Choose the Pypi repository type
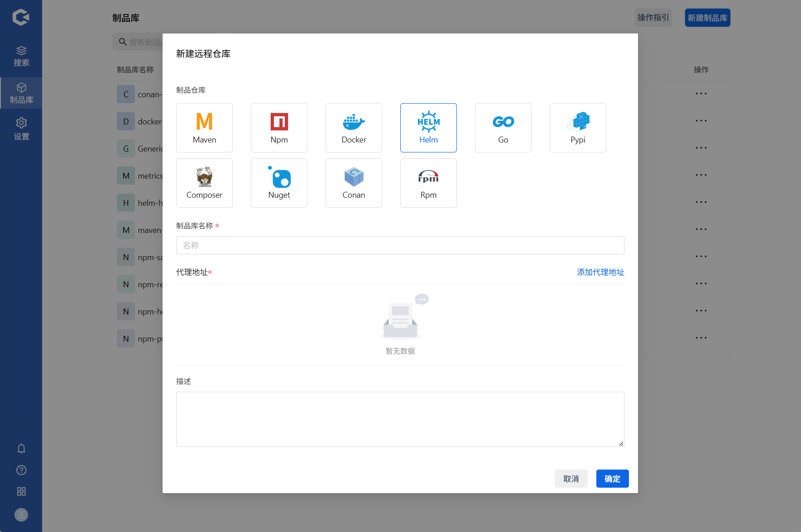 578,128
